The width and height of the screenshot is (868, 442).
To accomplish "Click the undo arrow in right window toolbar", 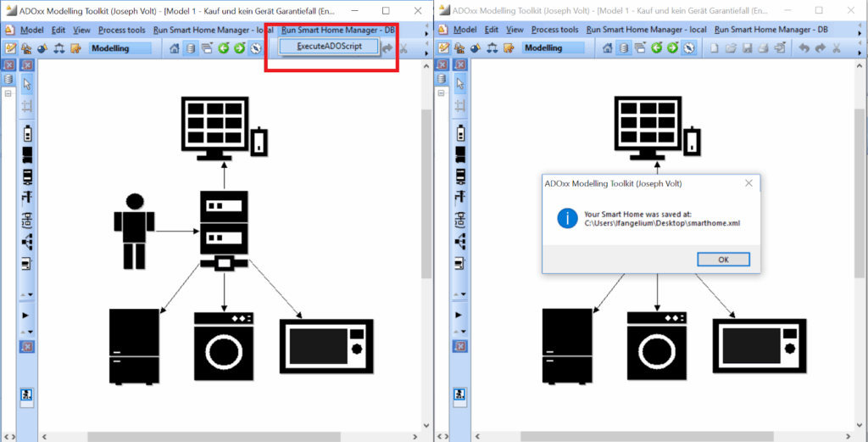I will coord(804,48).
